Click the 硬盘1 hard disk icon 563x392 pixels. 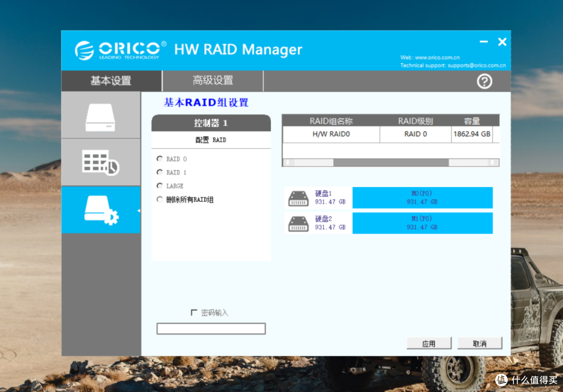point(298,199)
